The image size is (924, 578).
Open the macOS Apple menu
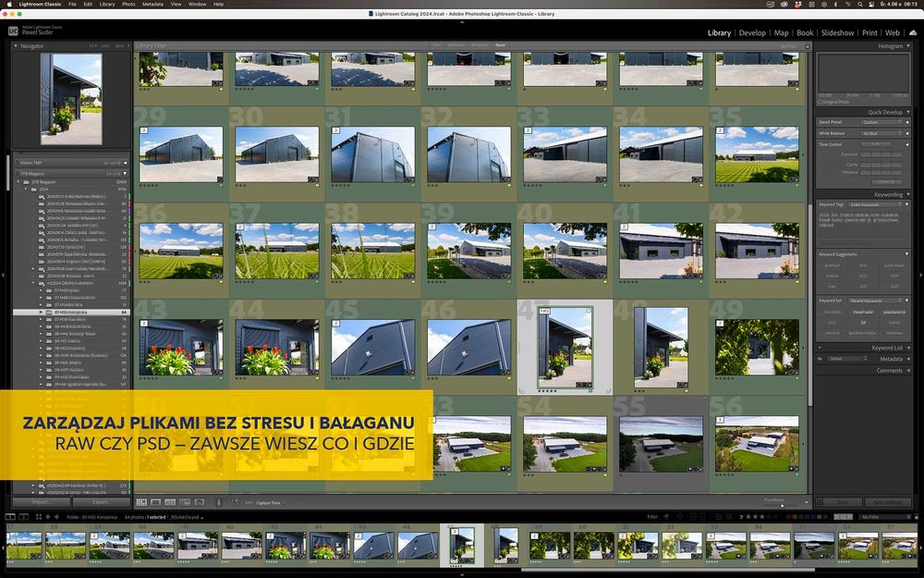point(9,4)
